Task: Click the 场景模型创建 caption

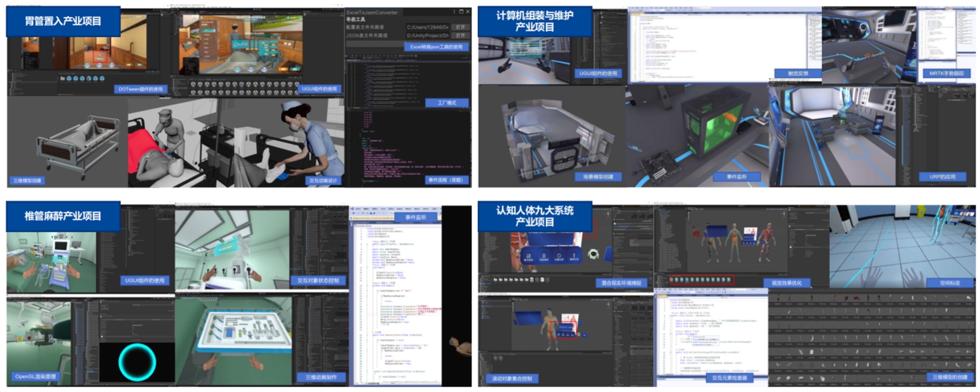Action: [x=598, y=177]
